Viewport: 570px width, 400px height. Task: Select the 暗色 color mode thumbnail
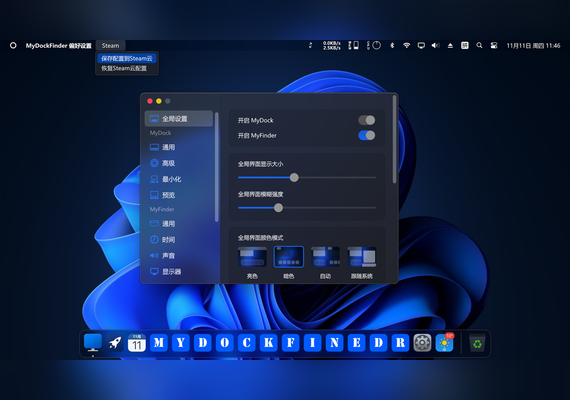tap(289, 257)
